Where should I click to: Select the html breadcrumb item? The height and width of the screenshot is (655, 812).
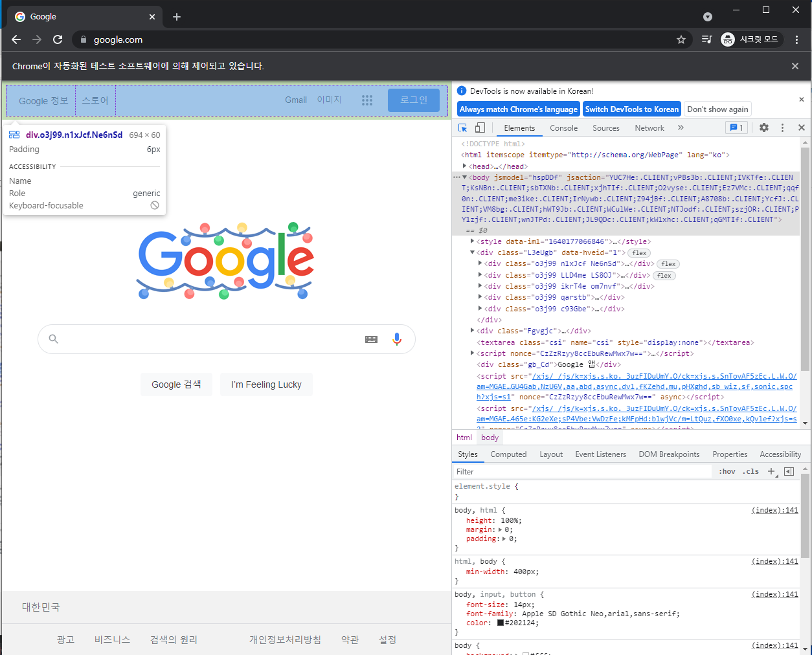click(x=464, y=438)
